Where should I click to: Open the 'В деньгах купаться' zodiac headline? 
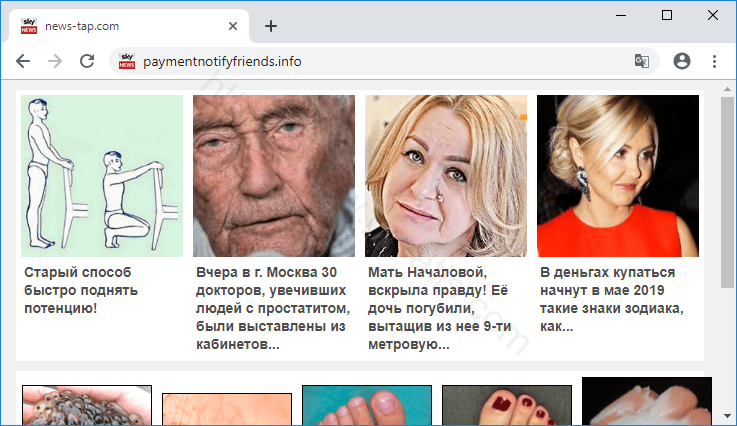pyautogui.click(x=612, y=299)
